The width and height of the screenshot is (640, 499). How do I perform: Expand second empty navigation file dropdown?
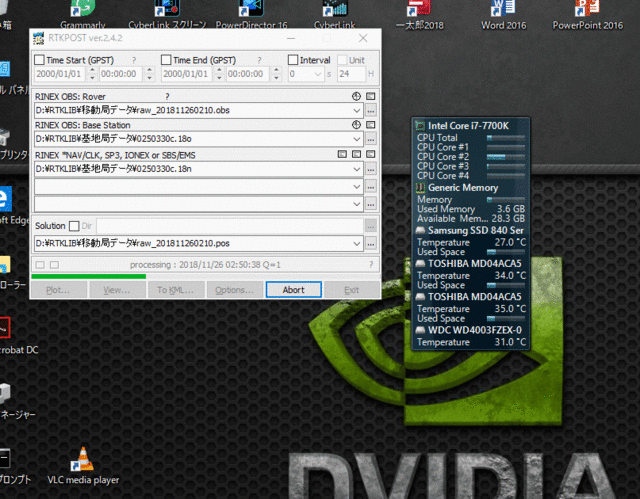click(x=357, y=187)
